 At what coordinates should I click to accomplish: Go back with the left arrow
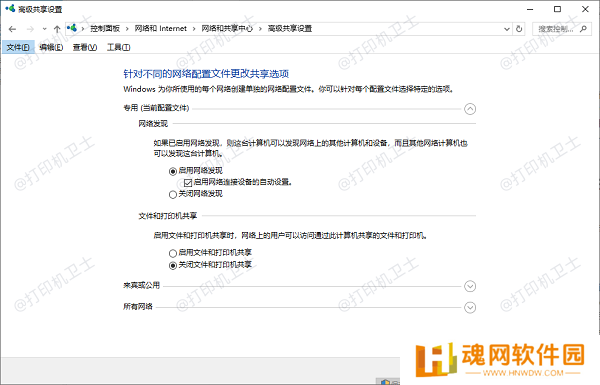click(x=12, y=29)
